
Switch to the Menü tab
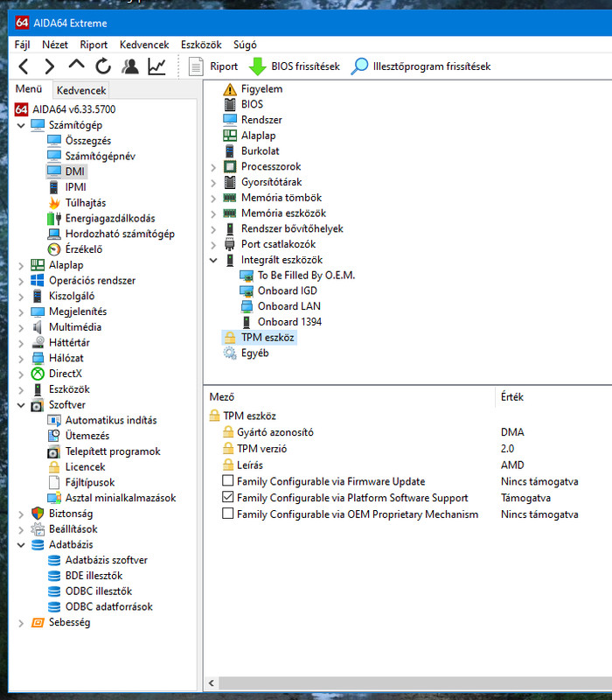coord(29,89)
